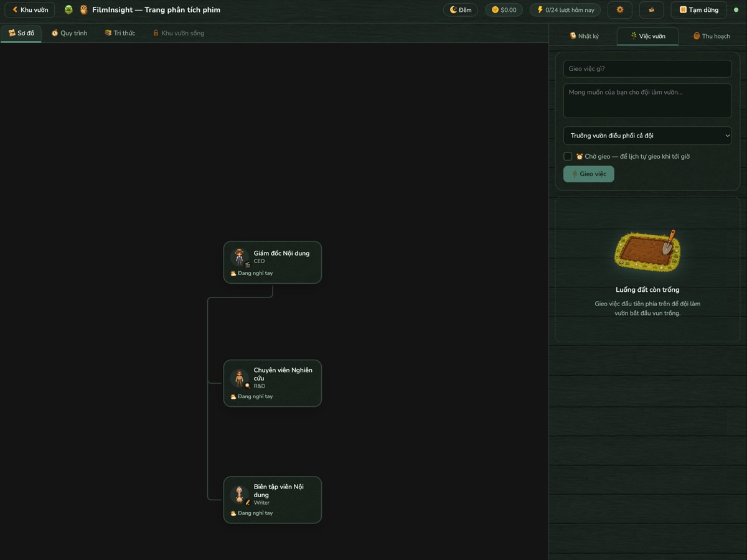Screen dimensions: 747x560
Task: Click the empty soil plot illustration
Action: click(x=647, y=251)
